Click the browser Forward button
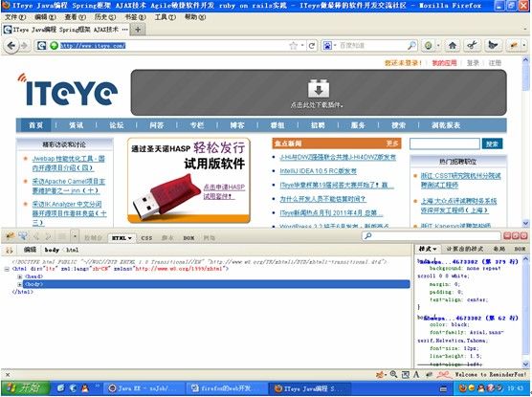Screen dimensions: 532x397 24,46
